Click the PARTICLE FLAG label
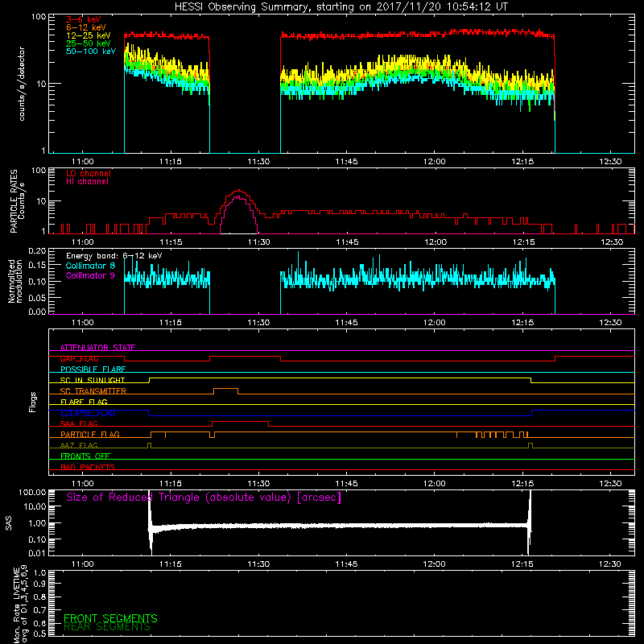Viewport: 644px width, 644px height. pos(90,435)
